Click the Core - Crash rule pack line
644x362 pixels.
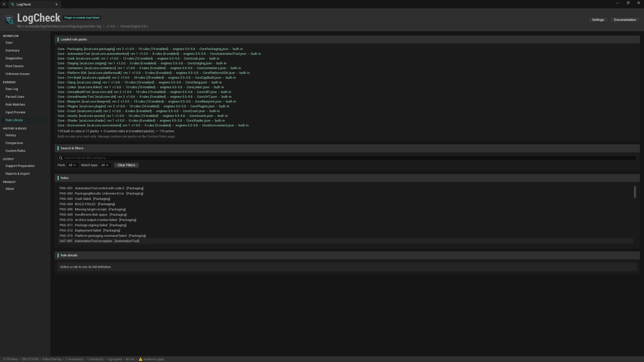[x=139, y=111]
